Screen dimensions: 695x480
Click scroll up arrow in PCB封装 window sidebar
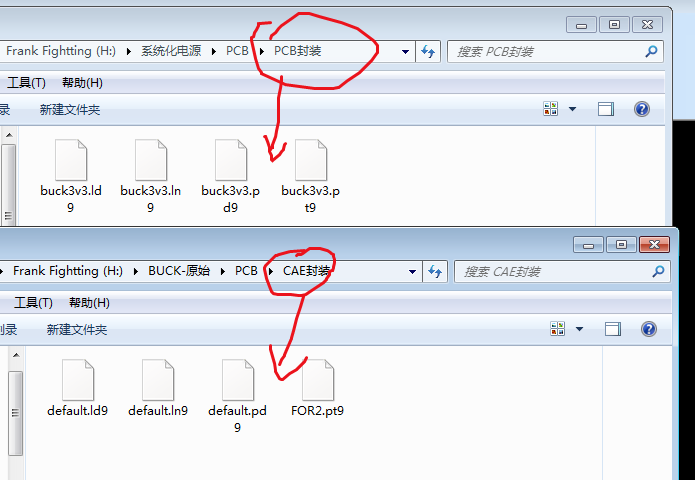(x=9, y=135)
